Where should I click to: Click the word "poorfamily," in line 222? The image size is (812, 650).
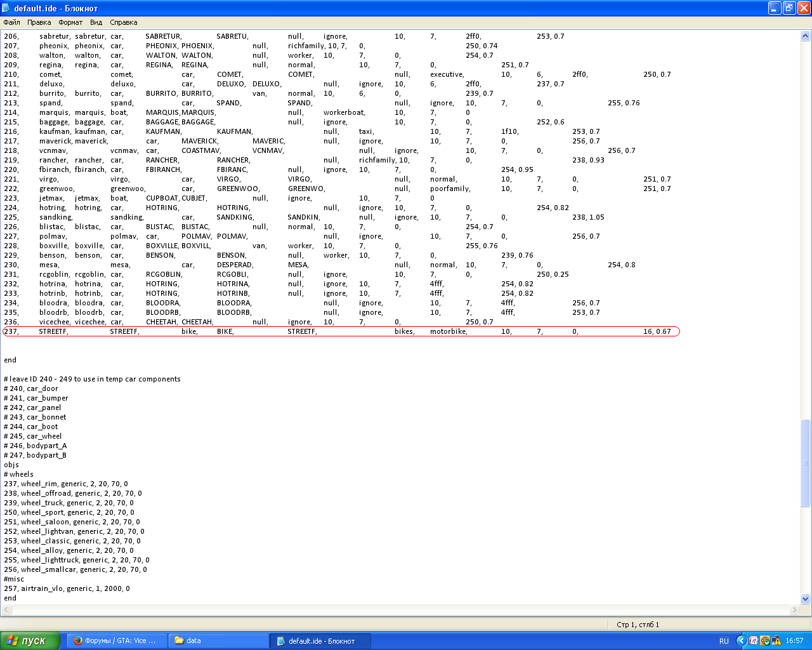click(x=450, y=189)
